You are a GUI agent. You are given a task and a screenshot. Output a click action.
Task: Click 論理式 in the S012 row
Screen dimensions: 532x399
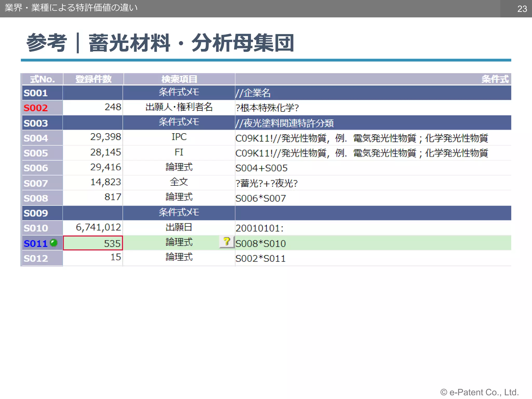(179, 257)
